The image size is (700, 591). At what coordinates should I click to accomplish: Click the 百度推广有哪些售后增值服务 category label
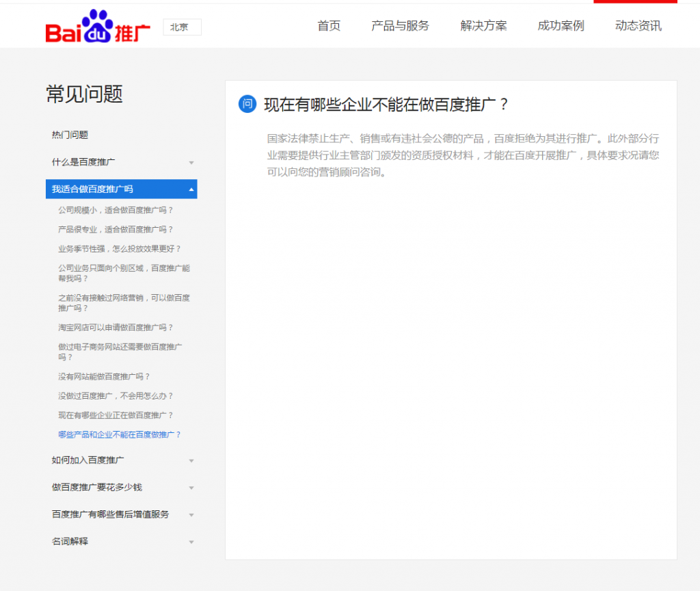pyautogui.click(x=110, y=514)
